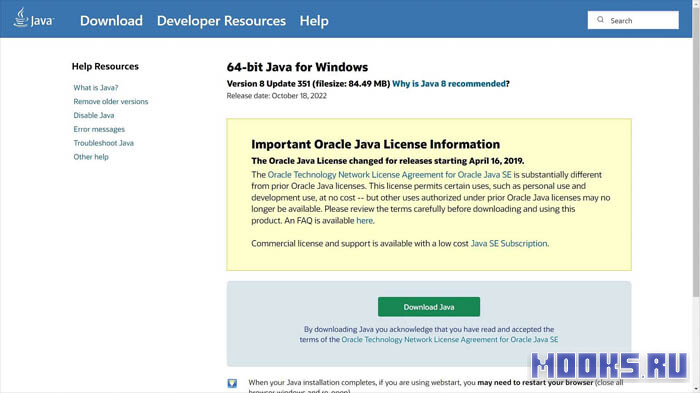This screenshot has height=393, width=700.
Task: Click the green Download Java button
Action: coord(429,307)
